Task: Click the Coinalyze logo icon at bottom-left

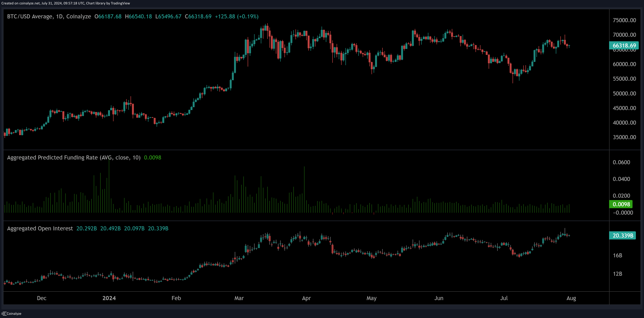Action: (x=4, y=313)
